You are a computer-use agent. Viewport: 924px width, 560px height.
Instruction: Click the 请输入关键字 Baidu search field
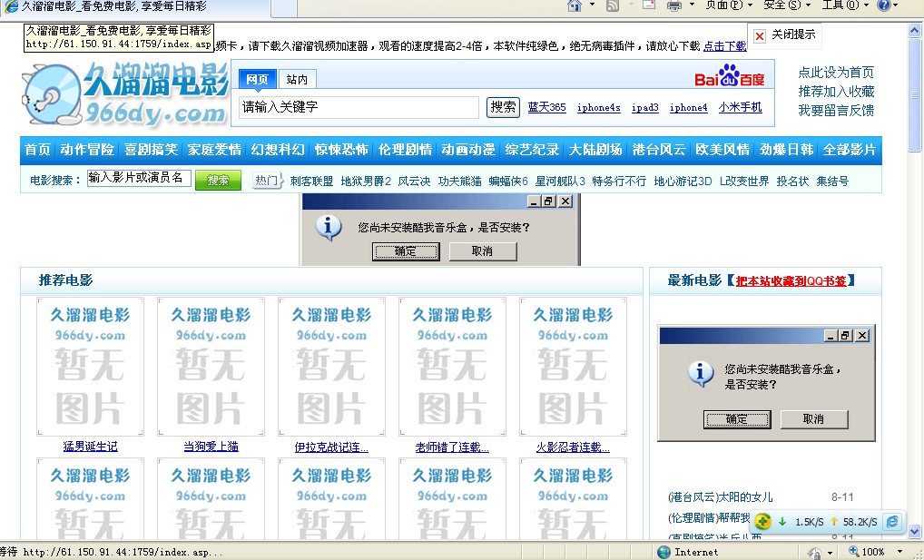coord(358,107)
